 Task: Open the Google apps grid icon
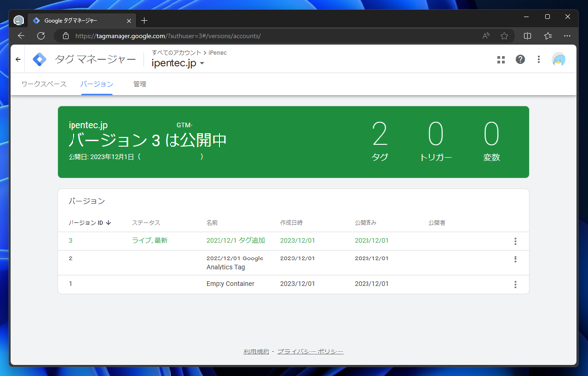tap(501, 59)
